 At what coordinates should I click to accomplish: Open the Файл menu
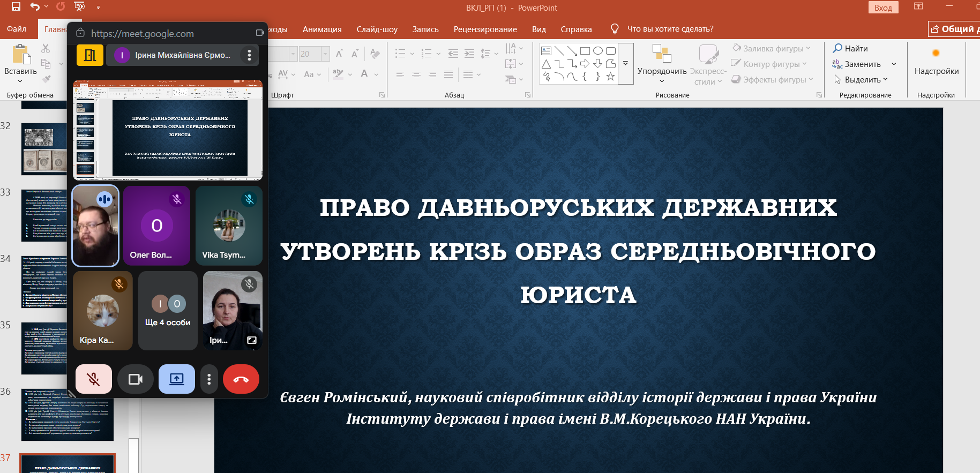tap(17, 29)
